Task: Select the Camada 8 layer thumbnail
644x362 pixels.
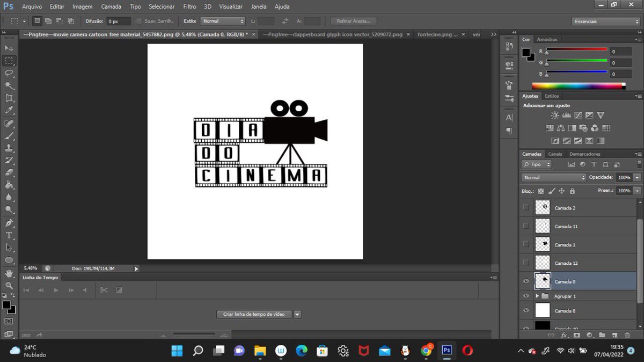Action: pos(543,310)
